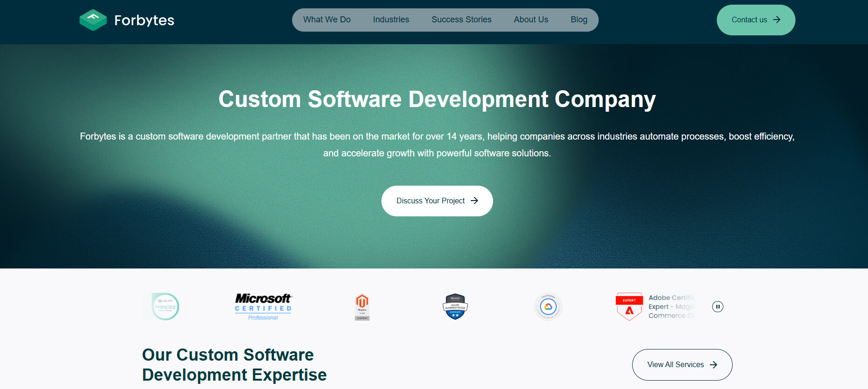The height and width of the screenshot is (389, 868).
Task: Select the PRINCE2 certification badge
Action: point(166,307)
